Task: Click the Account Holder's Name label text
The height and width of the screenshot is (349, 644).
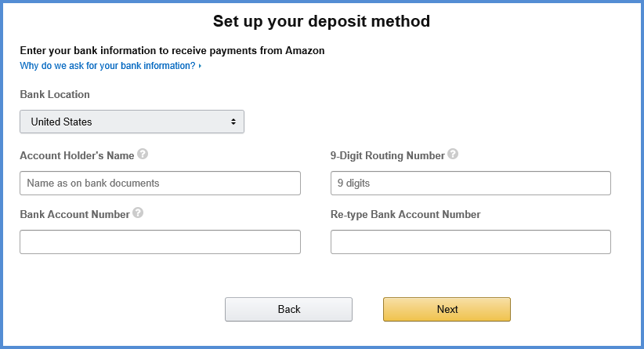Action: (x=77, y=155)
